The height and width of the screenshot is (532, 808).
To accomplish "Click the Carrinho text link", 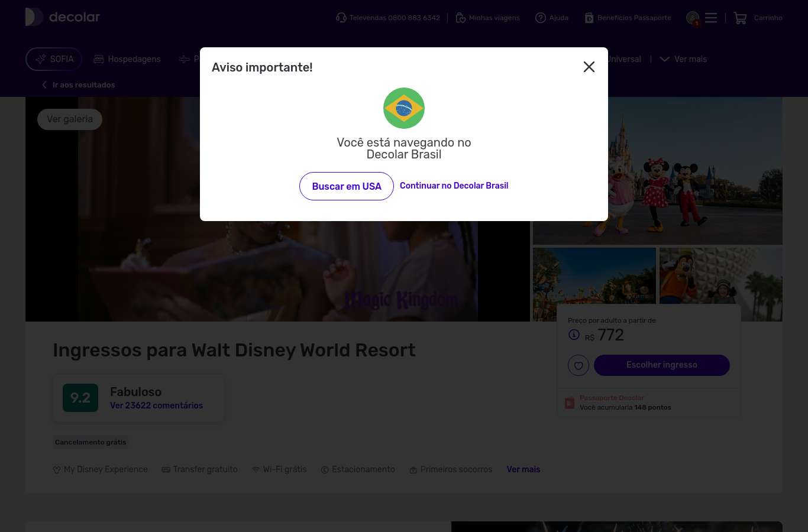I will pos(768,18).
